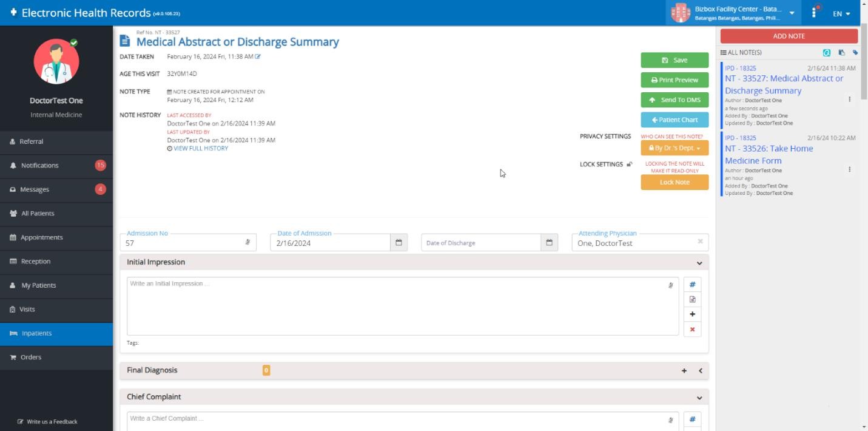Screen dimensions: 868x431
Task: Open three-dot menu for Take Home Medicine note
Action: pyautogui.click(x=849, y=170)
